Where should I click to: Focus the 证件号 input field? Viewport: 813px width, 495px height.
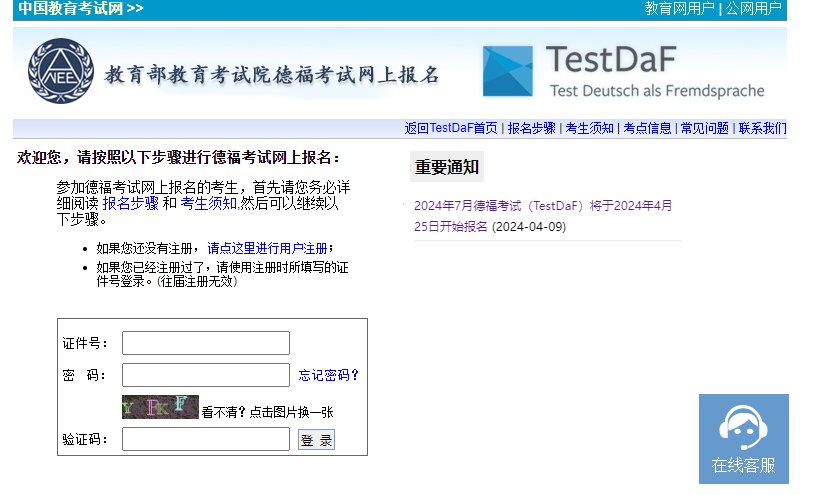pos(206,343)
